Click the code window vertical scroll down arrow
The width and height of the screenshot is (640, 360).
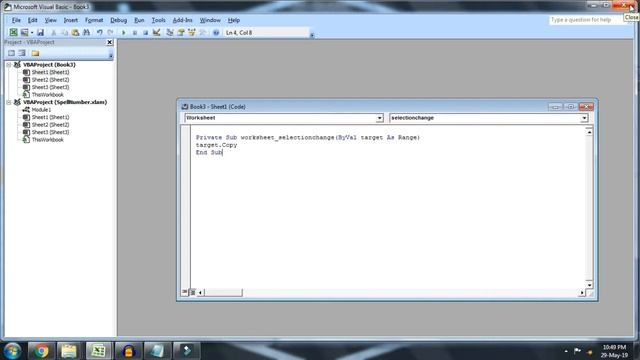click(x=589, y=284)
